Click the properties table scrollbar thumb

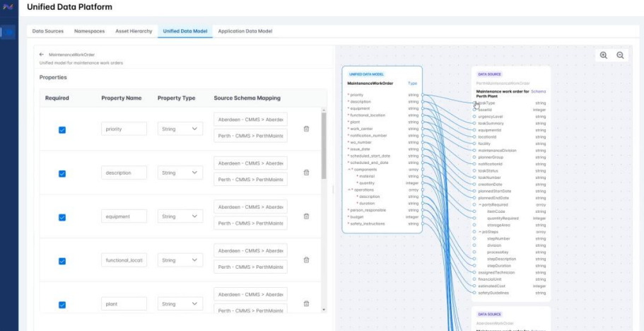324,146
